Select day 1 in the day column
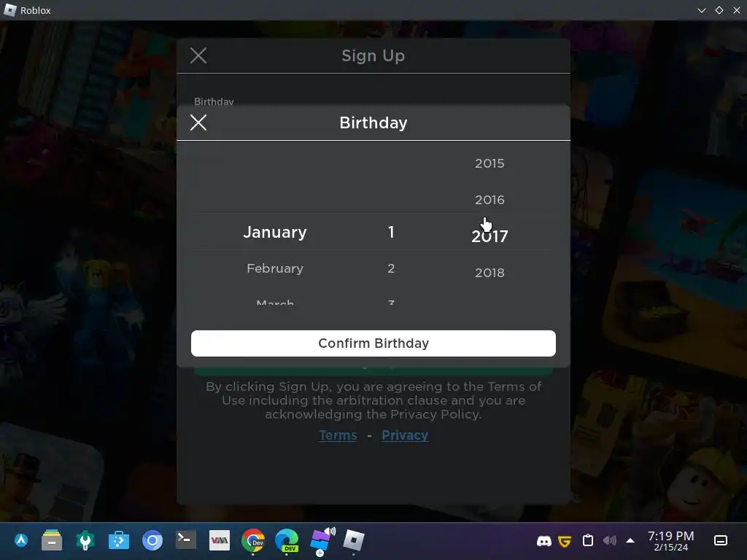The image size is (747, 560). pos(391,232)
